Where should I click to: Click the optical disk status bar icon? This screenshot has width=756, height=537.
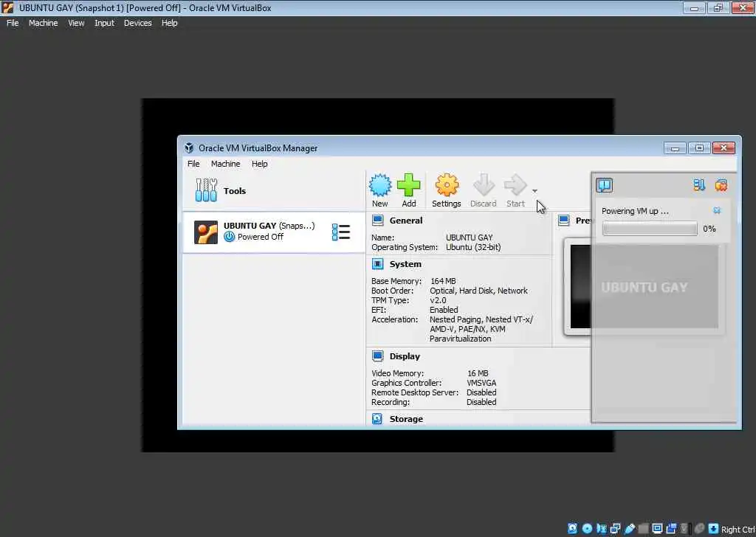tap(587, 528)
